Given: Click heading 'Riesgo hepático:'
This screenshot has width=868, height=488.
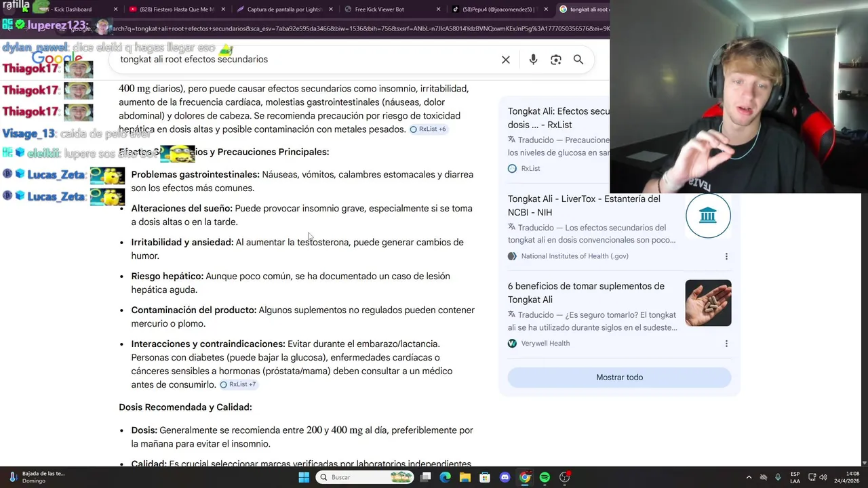Looking at the screenshot, I should pos(167,277).
